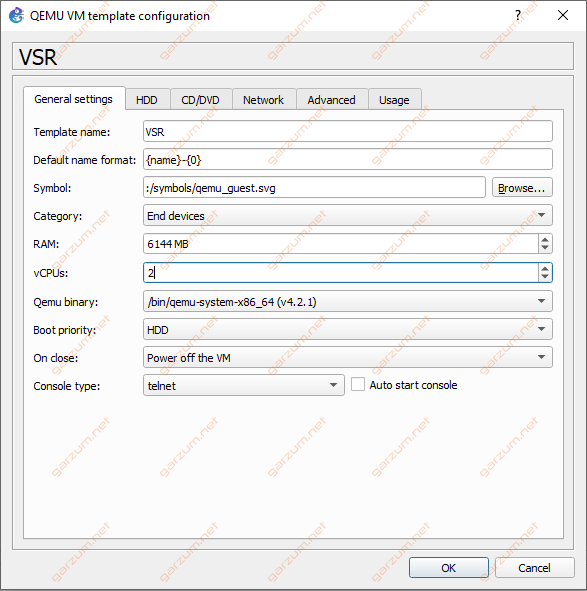Switch to the General settings tab
The image size is (587, 591).
click(74, 99)
